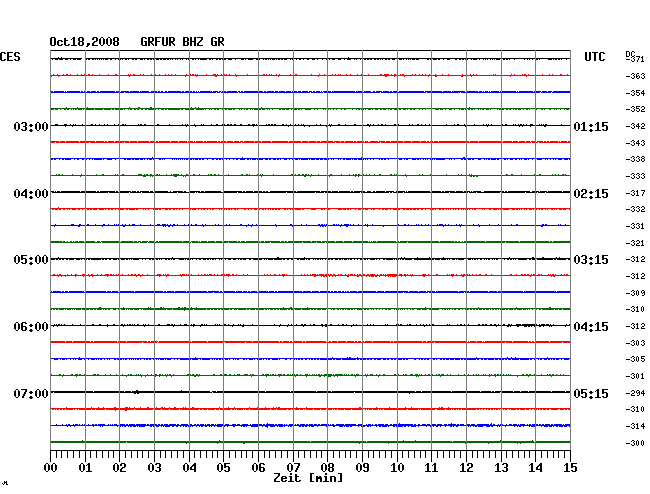Click the 01:15 UTC time label

coord(591,126)
